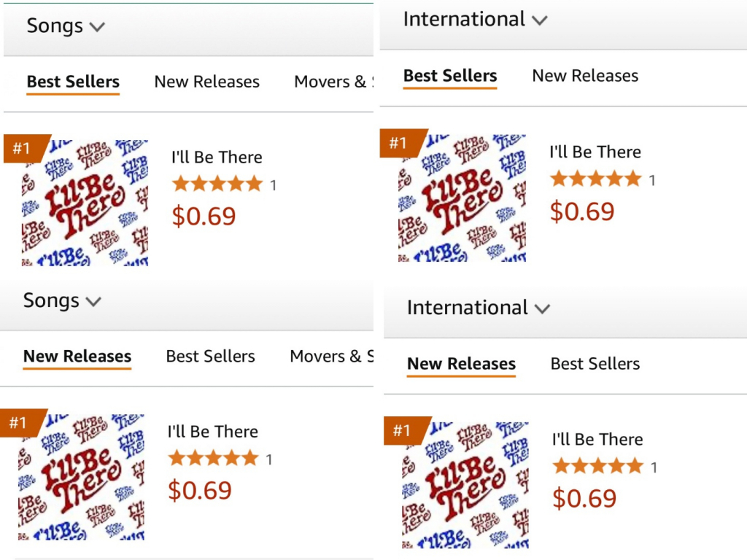Click #1 badge in Songs New Releases list

[x=19, y=423]
